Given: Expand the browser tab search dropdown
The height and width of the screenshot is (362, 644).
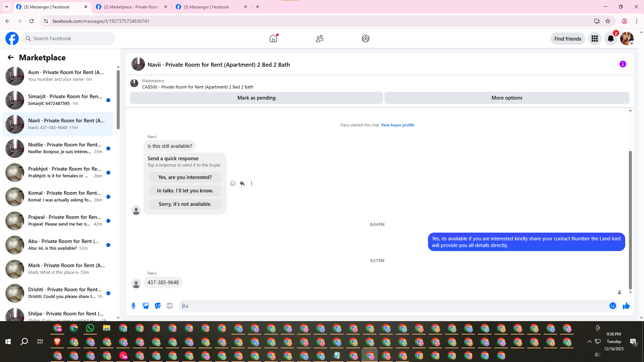Looking at the screenshot, I should 7,7.
